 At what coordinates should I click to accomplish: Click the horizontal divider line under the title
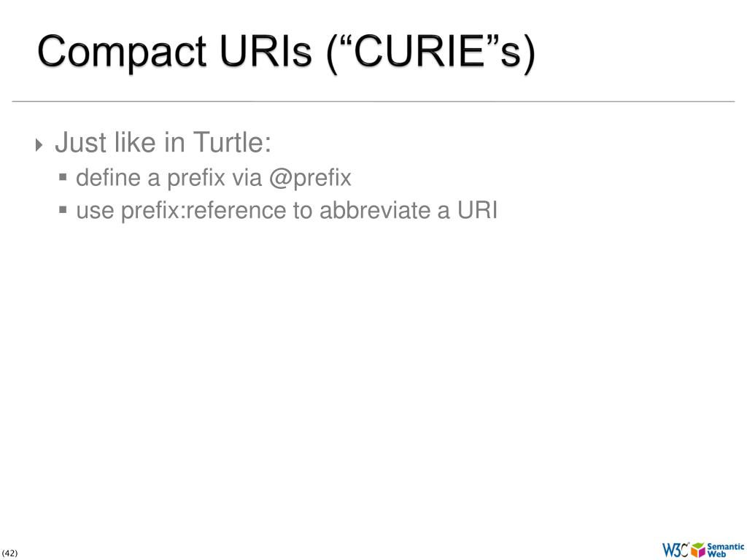click(373, 101)
